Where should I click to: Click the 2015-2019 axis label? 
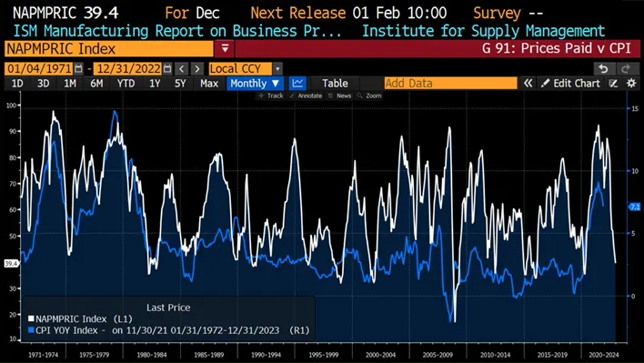click(551, 355)
